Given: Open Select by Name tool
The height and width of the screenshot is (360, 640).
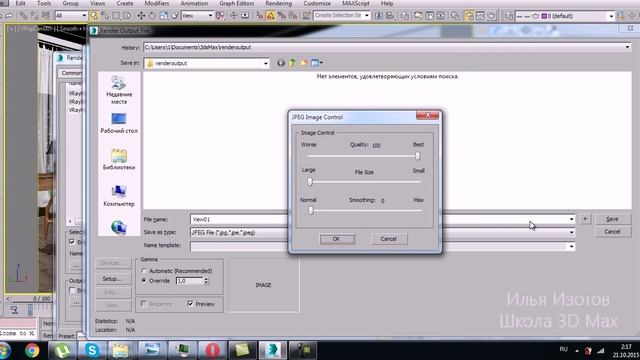Looking at the screenshot, I should pos(105,16).
